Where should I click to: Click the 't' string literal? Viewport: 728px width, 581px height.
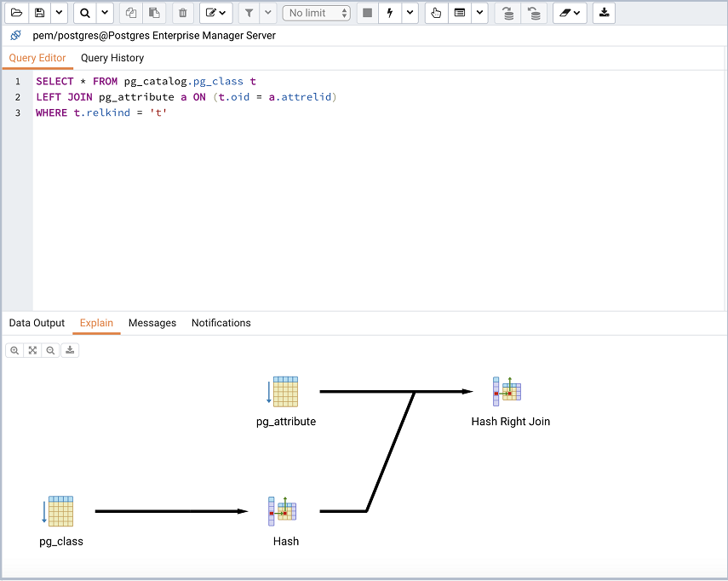point(158,112)
